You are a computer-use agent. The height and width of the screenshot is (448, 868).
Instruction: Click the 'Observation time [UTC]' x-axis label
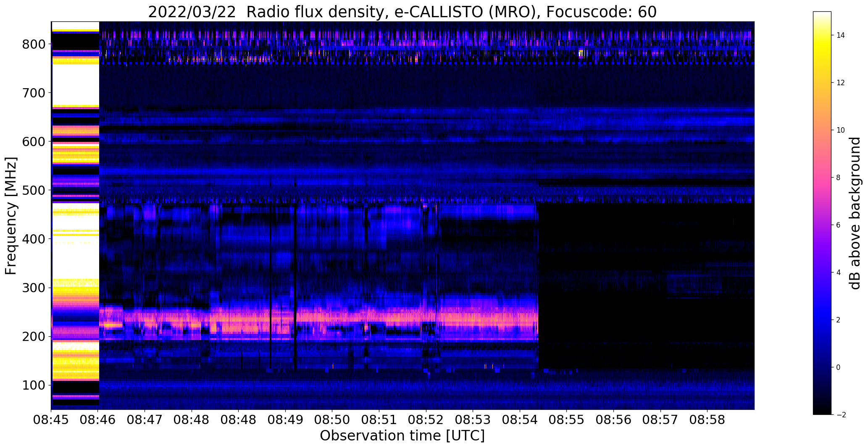(x=402, y=436)
